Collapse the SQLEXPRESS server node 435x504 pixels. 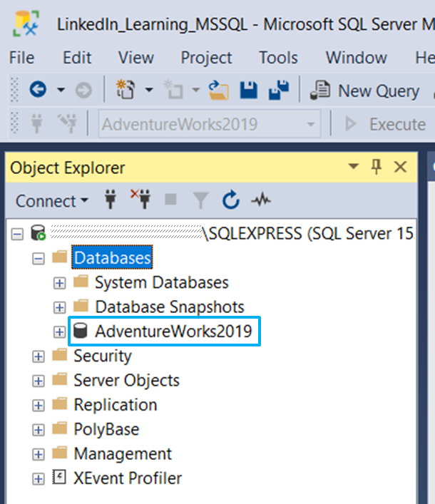17,234
